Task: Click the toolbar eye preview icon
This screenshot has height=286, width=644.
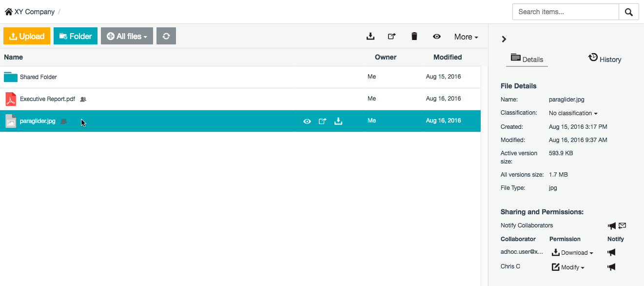Action: (x=437, y=37)
